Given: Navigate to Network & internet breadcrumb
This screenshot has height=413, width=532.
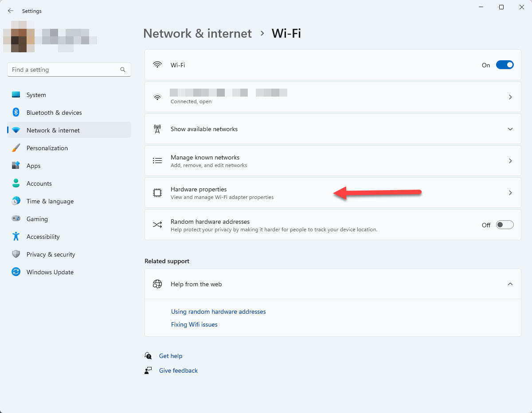Looking at the screenshot, I should (197, 34).
